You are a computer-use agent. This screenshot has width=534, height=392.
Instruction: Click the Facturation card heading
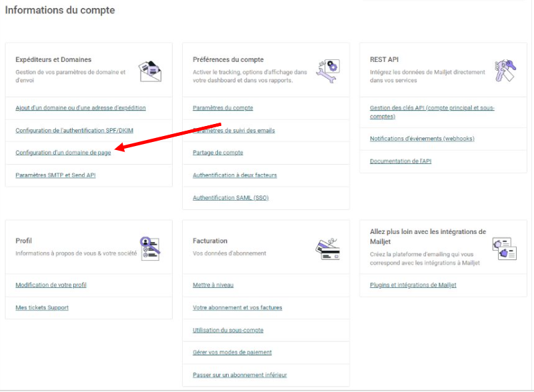pyautogui.click(x=210, y=241)
